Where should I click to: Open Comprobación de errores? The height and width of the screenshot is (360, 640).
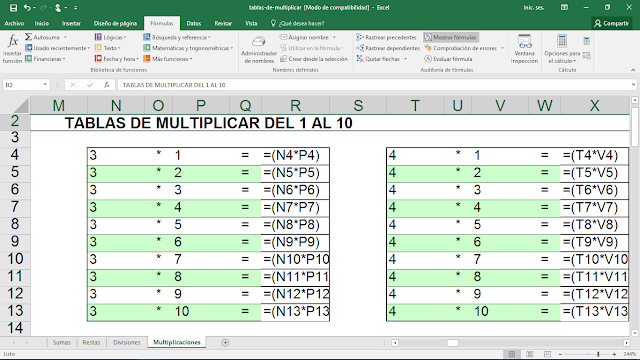point(460,48)
